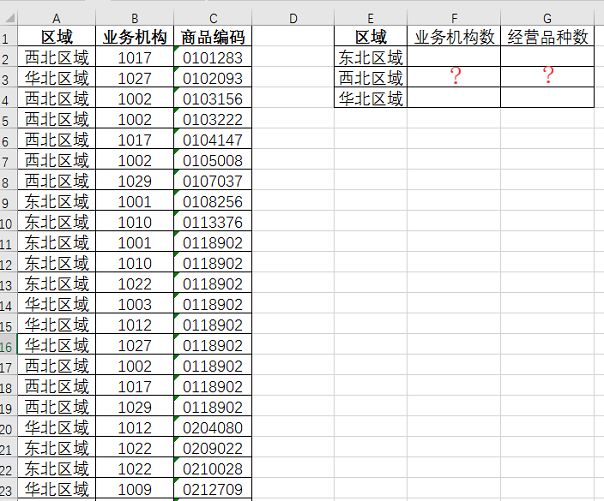Select column D header
Image resolution: width=604 pixels, height=501 pixels.
tap(293, 18)
